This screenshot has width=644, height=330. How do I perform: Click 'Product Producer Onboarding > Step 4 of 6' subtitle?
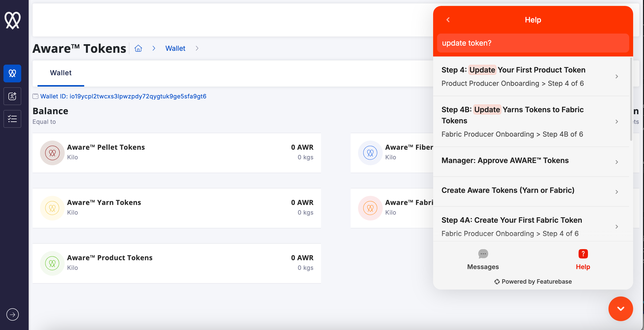512,83
